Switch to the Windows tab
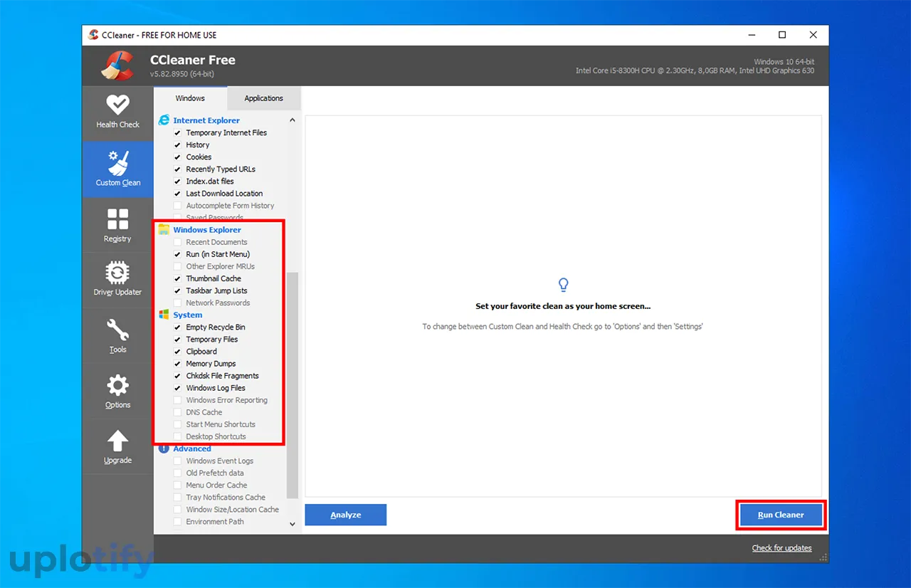 pos(190,98)
